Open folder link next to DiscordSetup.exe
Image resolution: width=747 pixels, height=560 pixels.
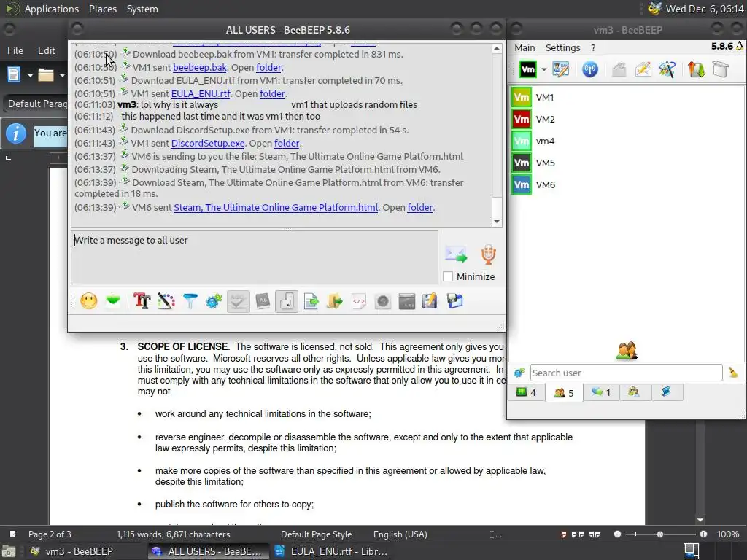click(x=287, y=144)
